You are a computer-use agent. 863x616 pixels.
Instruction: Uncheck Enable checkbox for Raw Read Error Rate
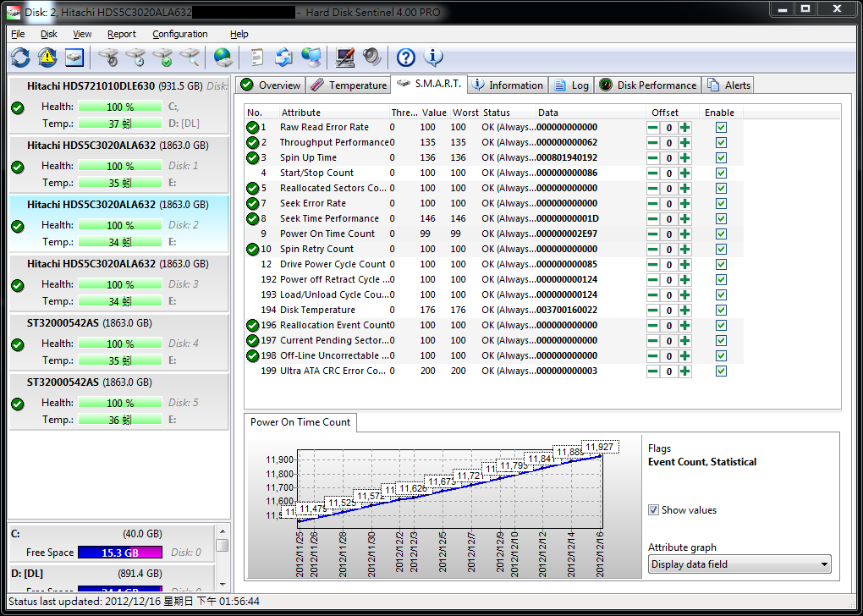pos(721,128)
